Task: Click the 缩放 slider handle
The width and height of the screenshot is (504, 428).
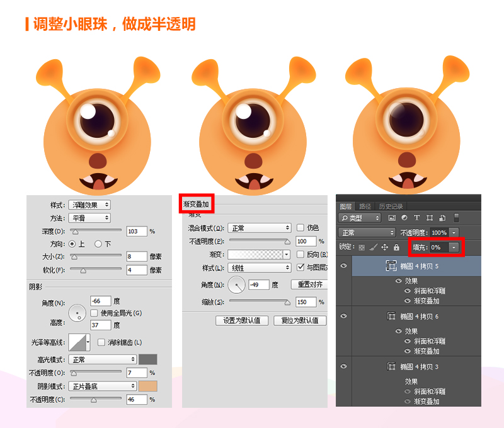Action: 287,303
